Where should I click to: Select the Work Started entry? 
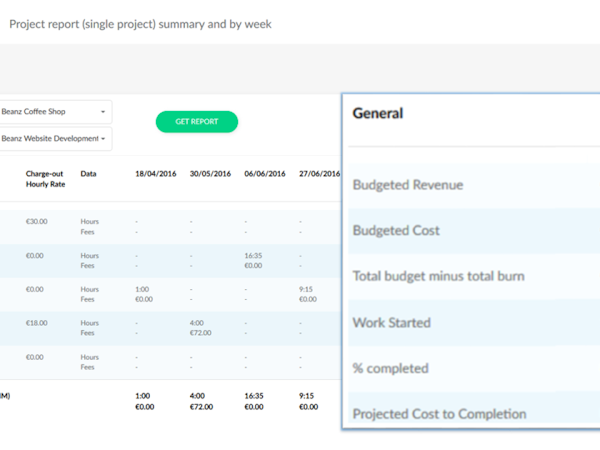392,323
